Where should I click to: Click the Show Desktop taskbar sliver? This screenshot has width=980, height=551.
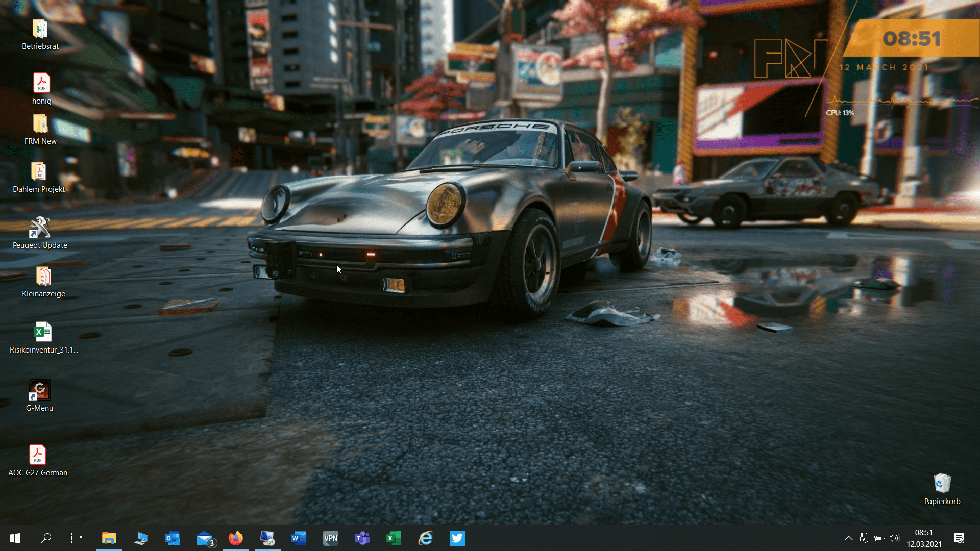click(978, 538)
